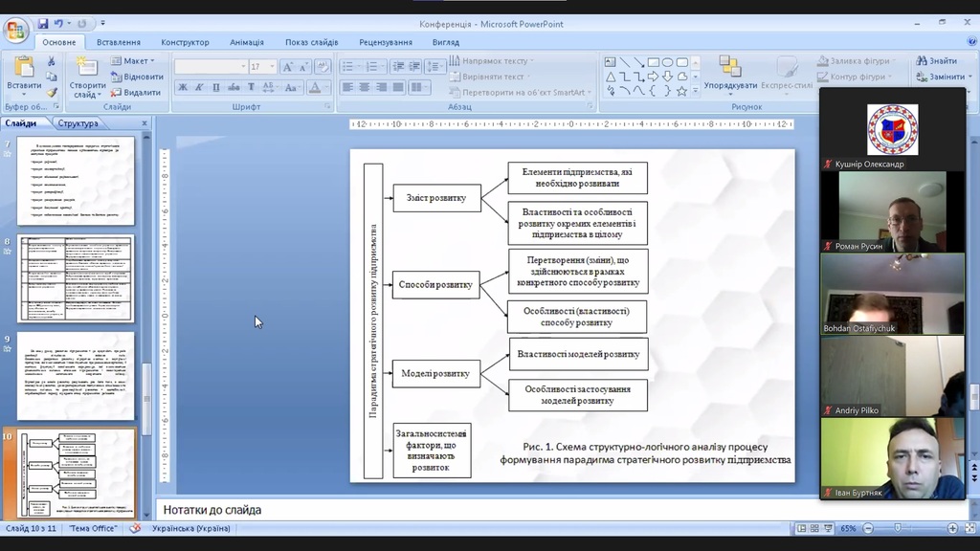Toggle bold Ж formatting
This screenshot has width=980, height=551.
click(x=183, y=88)
